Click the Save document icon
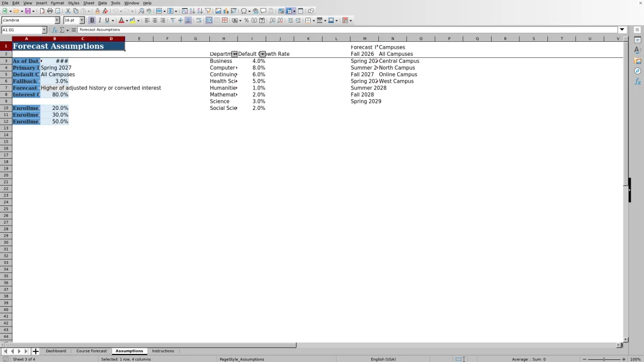 point(27,11)
